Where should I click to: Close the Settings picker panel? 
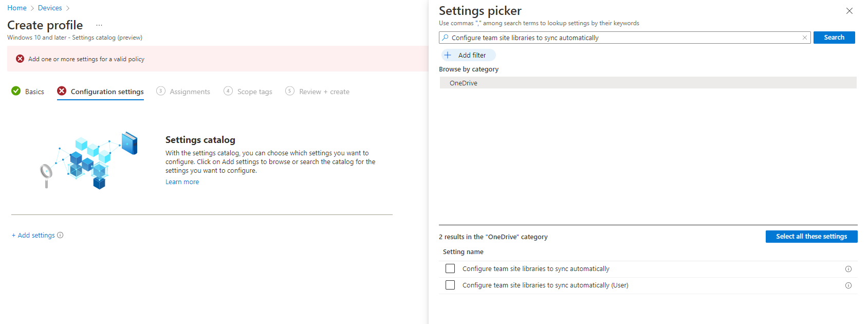tap(849, 11)
